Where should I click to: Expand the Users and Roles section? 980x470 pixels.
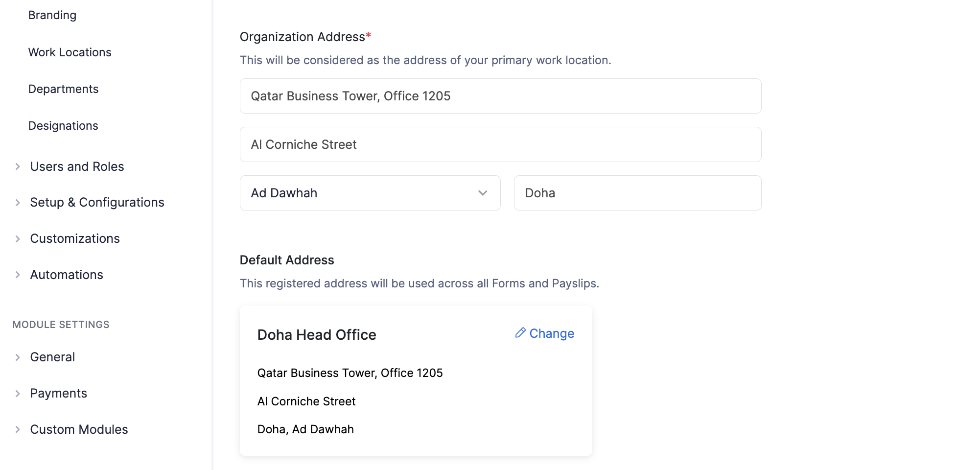click(77, 166)
